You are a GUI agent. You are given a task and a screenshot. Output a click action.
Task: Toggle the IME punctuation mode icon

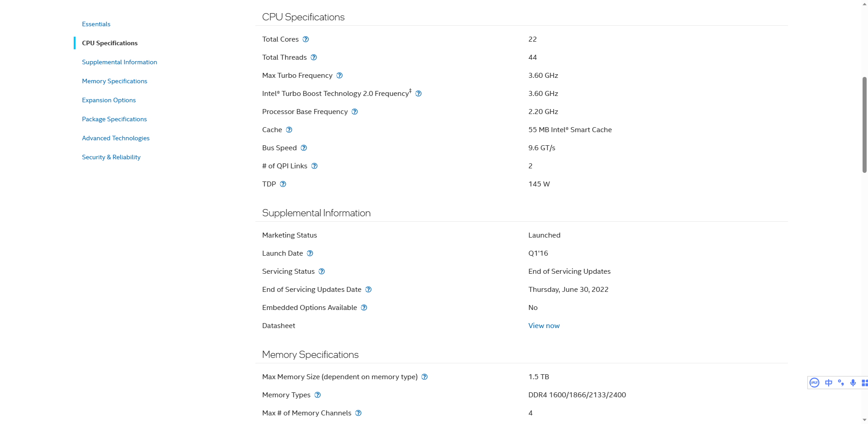pyautogui.click(x=841, y=383)
